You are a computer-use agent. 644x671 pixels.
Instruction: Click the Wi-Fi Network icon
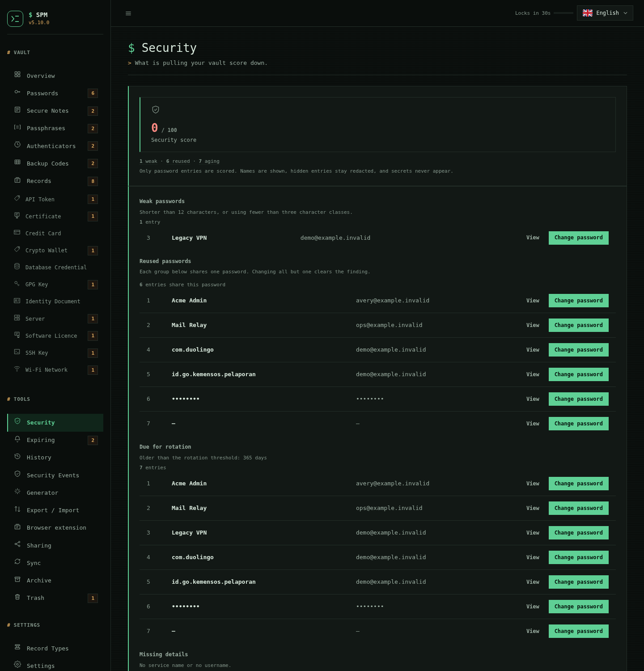[x=17, y=369]
